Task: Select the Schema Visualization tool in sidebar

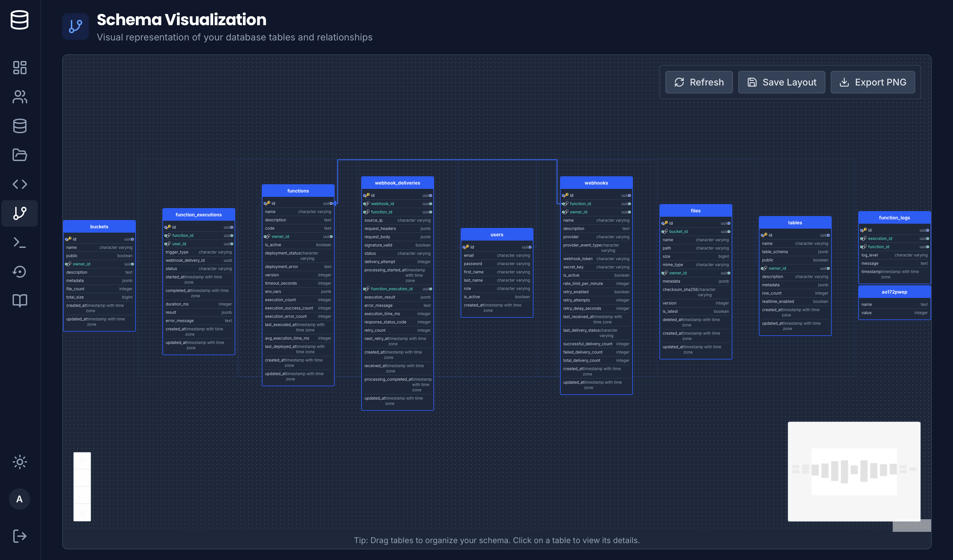Action: 20,213
